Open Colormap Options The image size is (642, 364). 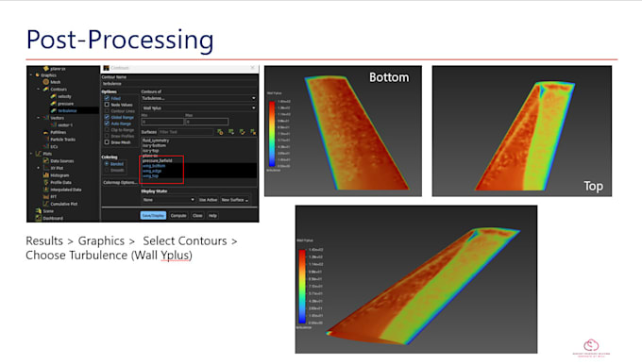[120, 182]
